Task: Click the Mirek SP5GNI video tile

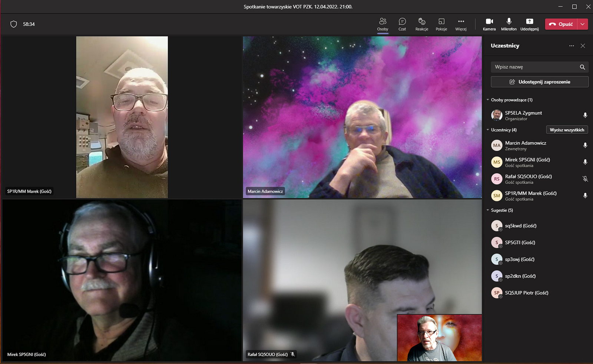Action: (122, 280)
